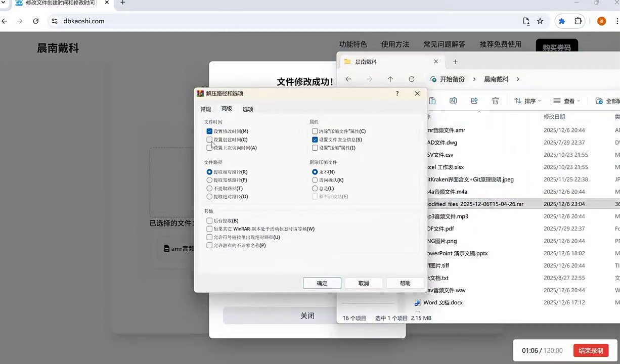This screenshot has width=620, height=364.
Task: Expand the chevron after 开始备份 in address bar
Action: (x=475, y=79)
